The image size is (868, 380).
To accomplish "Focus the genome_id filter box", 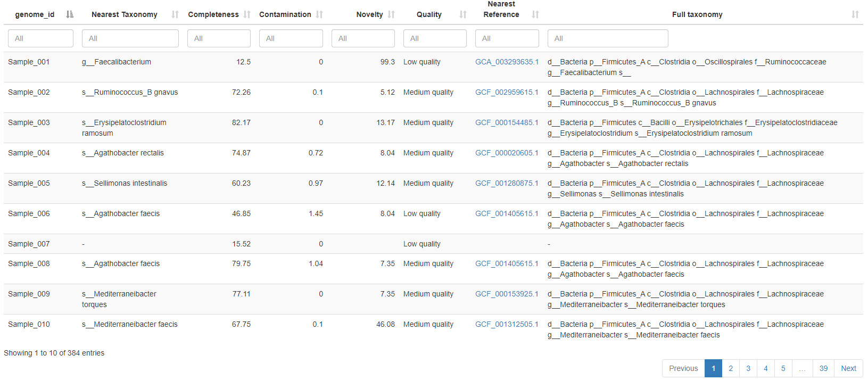I will pos(40,38).
